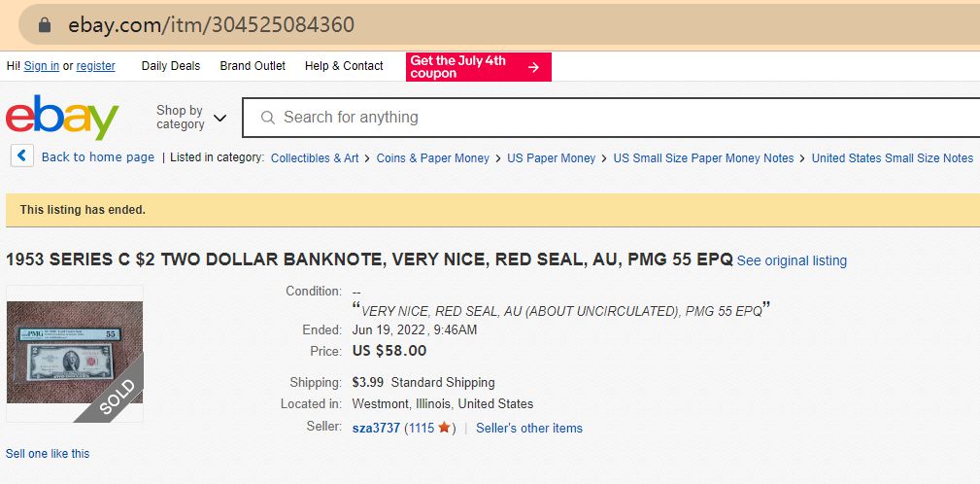Image resolution: width=980 pixels, height=484 pixels.
Task: Open the Daily Deals menu item
Action: tap(171, 66)
